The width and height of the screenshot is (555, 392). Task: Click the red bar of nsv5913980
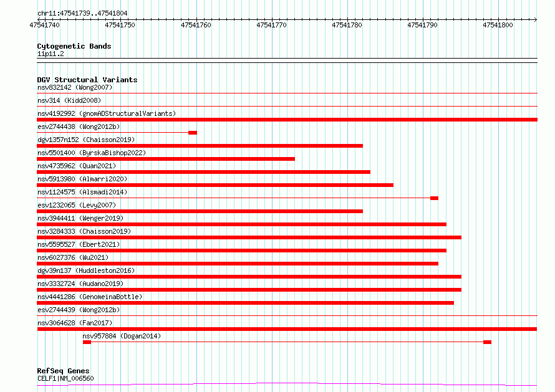pyautogui.click(x=215, y=185)
